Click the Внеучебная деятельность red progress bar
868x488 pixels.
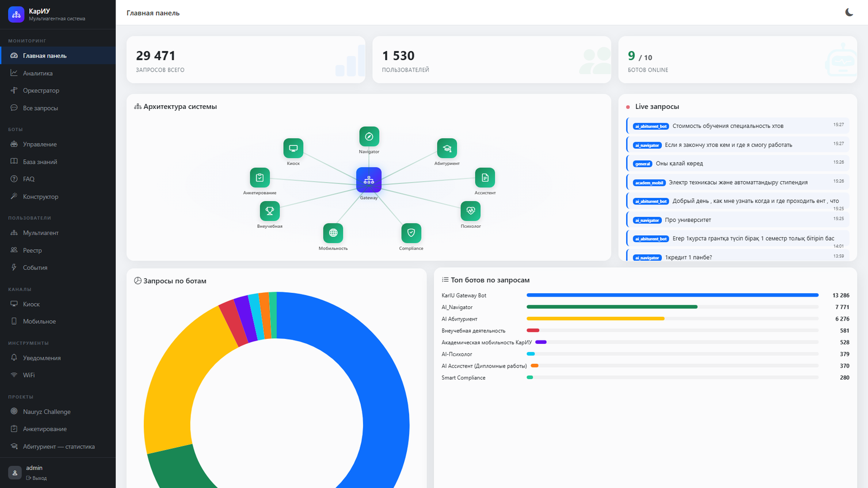pos(533,330)
